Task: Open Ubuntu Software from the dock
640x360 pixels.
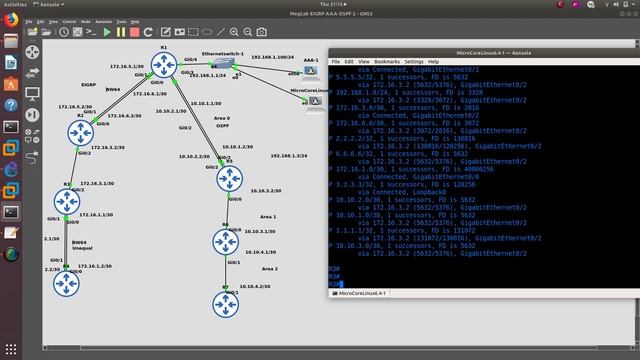Action: click(11, 84)
